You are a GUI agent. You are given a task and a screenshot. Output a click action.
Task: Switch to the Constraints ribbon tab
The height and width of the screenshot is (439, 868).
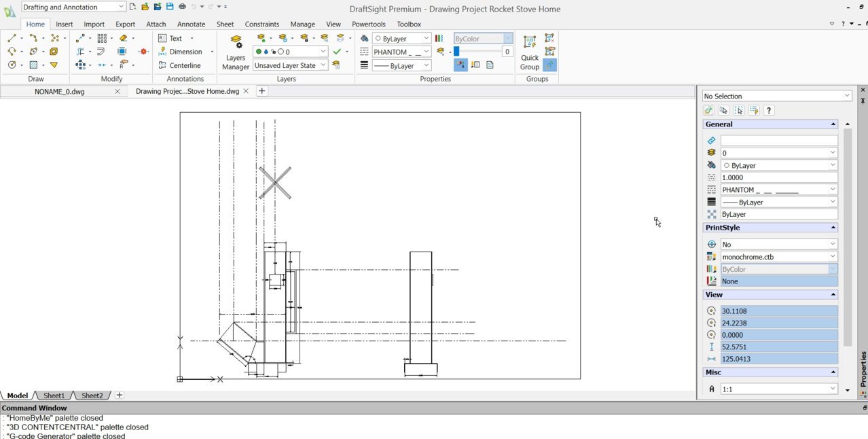coord(262,24)
